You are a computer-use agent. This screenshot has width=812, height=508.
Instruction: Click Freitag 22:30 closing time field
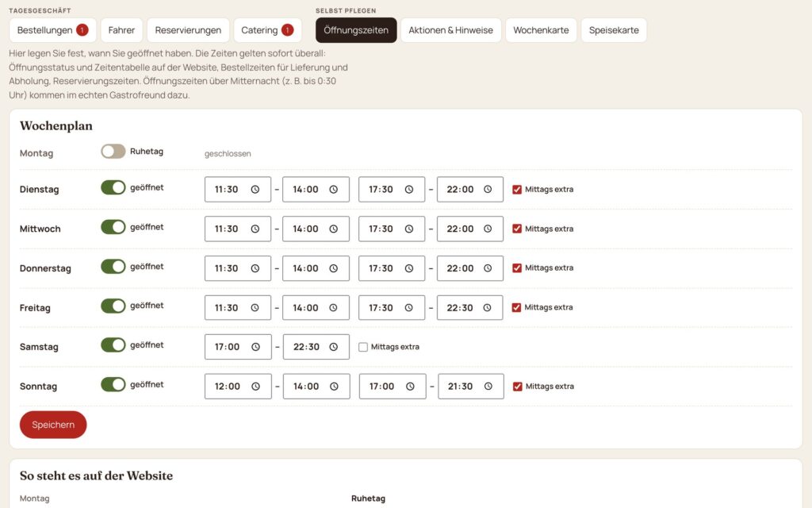[x=469, y=307]
